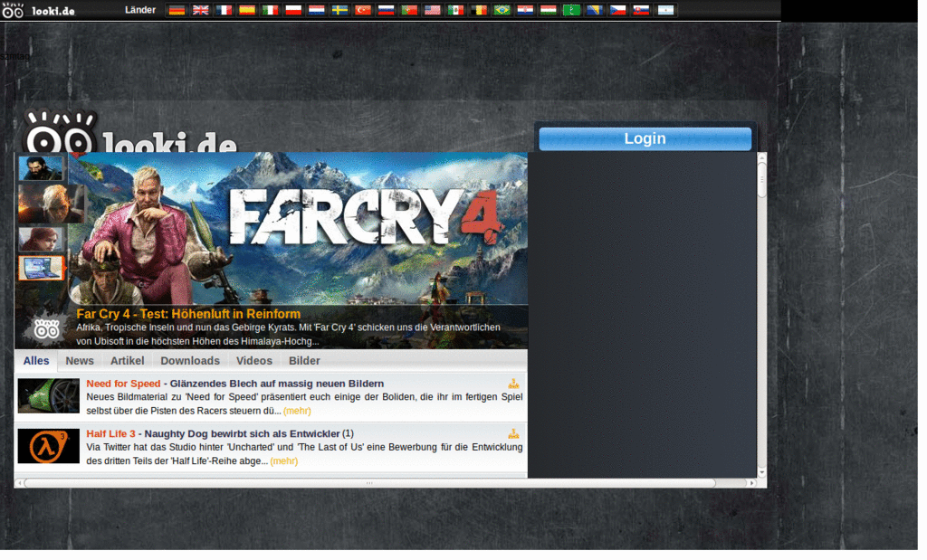Select the German flag icon
Image resolution: width=927 pixels, height=560 pixels.
[x=177, y=10]
